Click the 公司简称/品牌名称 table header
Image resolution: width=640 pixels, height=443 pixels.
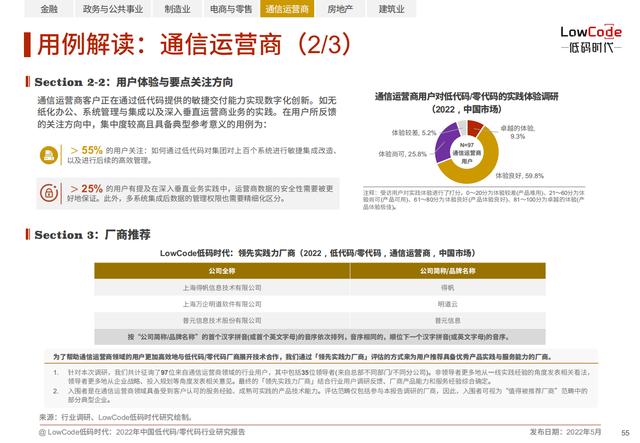pyautogui.click(x=448, y=271)
